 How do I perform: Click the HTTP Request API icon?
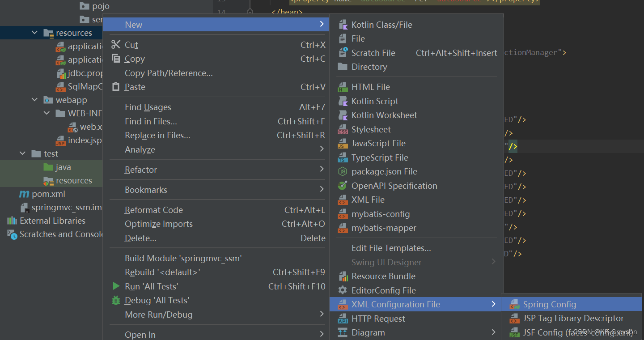[343, 319]
